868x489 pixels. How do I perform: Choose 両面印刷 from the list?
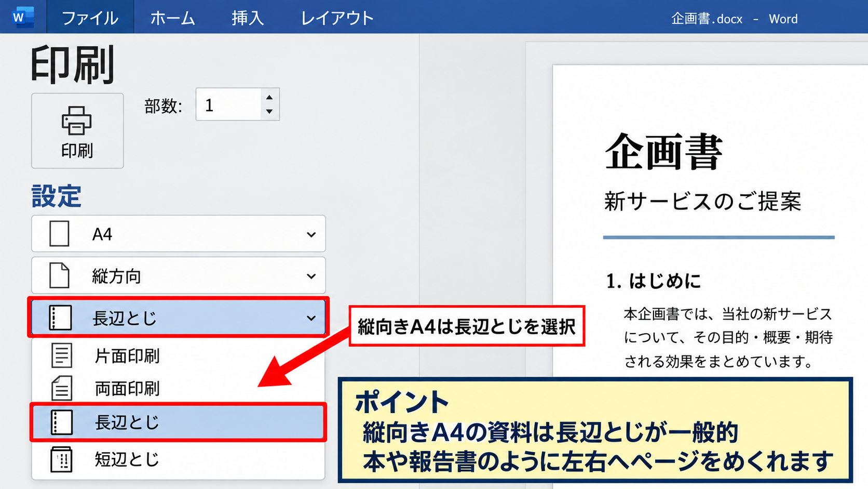point(179,388)
